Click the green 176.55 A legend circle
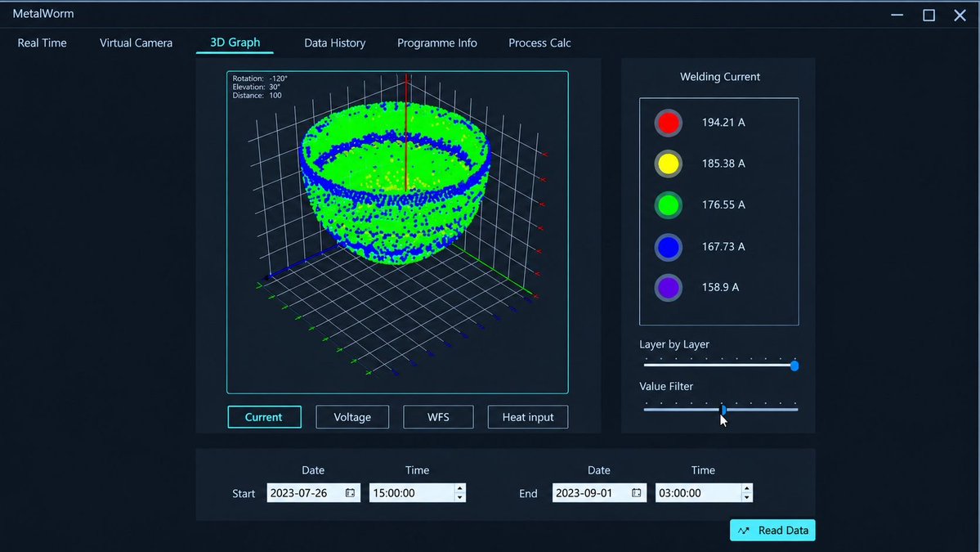 click(x=668, y=205)
